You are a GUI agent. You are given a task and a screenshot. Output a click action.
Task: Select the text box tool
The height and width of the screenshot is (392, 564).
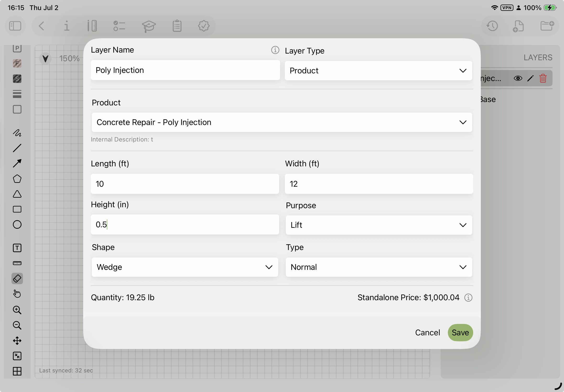point(17,248)
